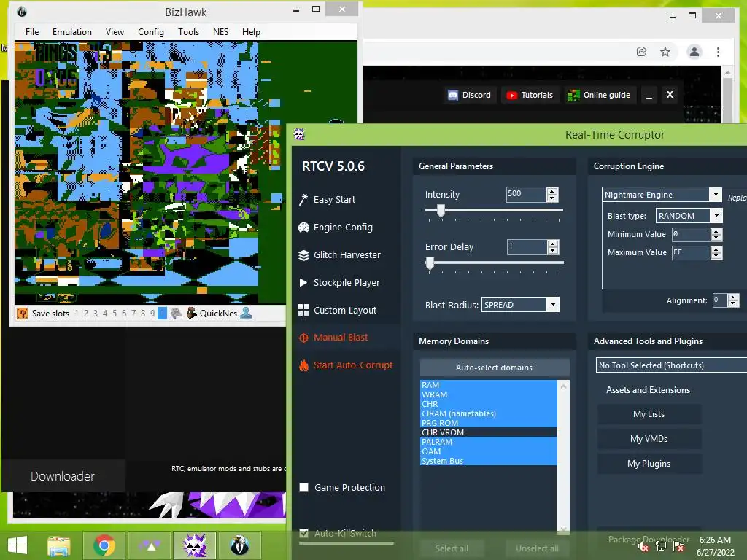Viewport: 747px width, 560px height.
Task: Open the browser three-dot menu
Action: [x=718, y=52]
